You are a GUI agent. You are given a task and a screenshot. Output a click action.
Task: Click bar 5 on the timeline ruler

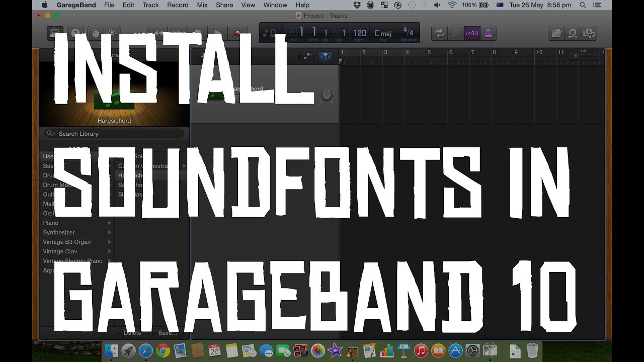tap(429, 53)
